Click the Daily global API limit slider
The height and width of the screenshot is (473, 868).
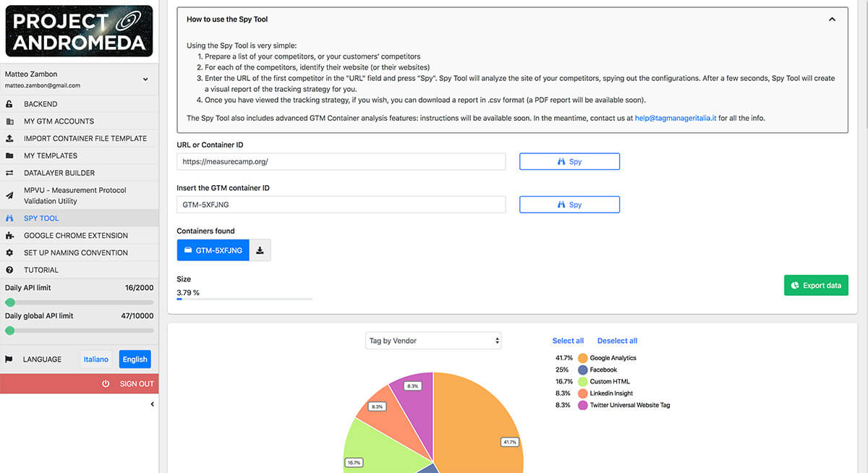80,331
